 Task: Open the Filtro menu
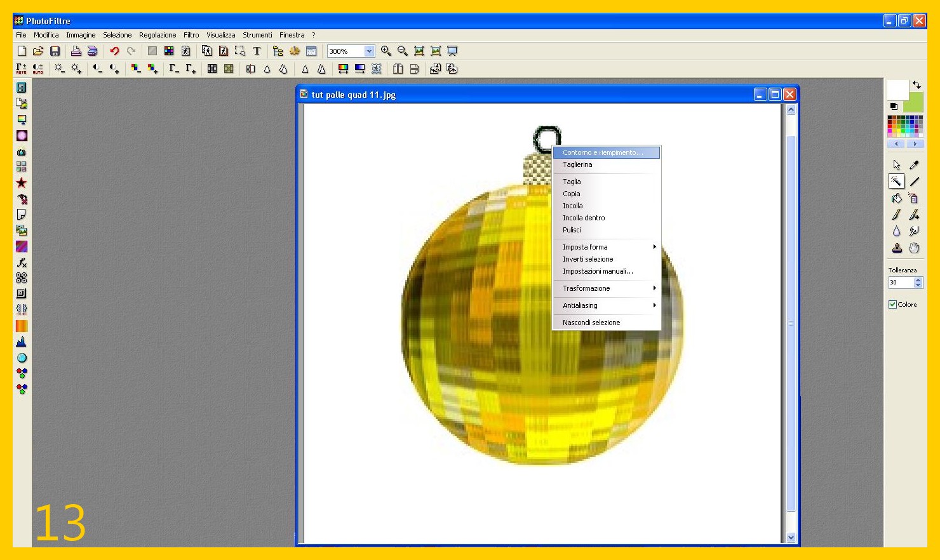click(x=191, y=35)
